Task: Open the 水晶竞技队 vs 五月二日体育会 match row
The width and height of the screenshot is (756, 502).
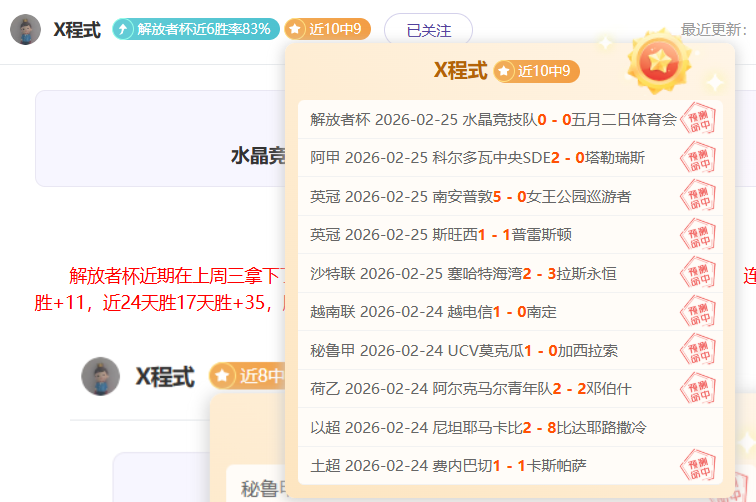Action: tap(494, 120)
